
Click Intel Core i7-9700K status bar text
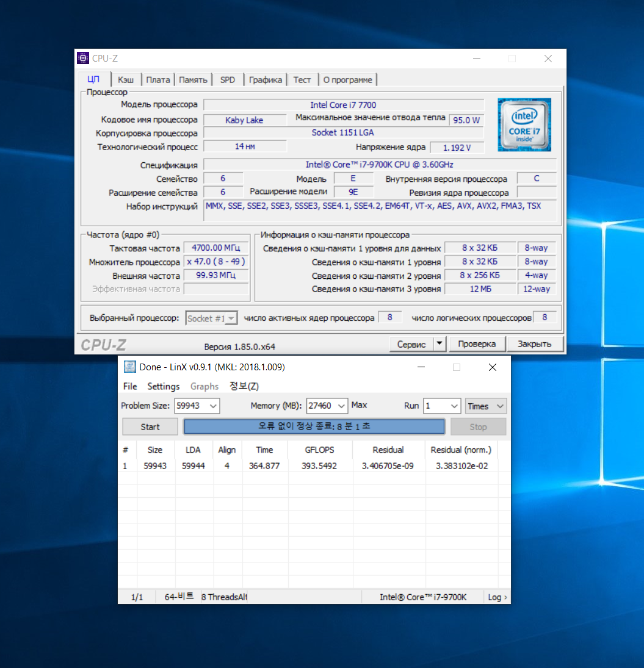pyautogui.click(x=423, y=597)
